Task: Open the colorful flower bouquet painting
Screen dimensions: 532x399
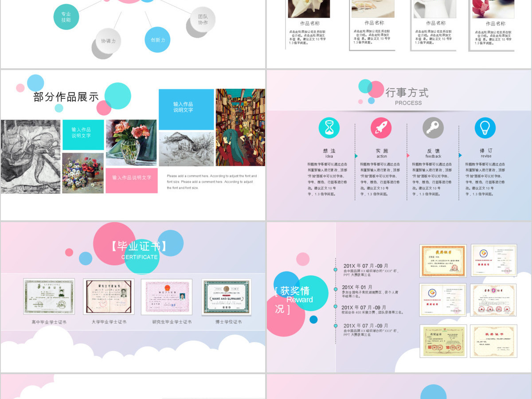Action: tap(83, 173)
